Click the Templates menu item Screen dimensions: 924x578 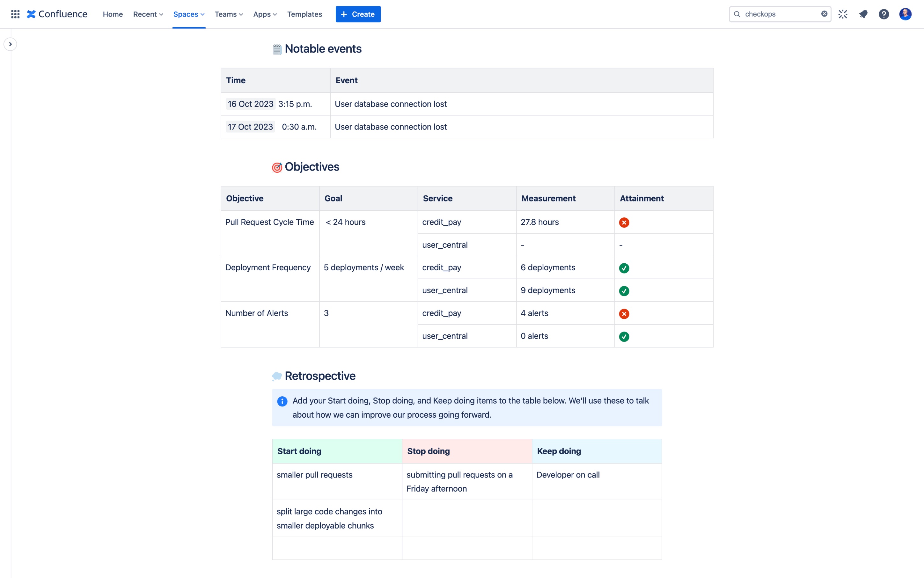tap(304, 14)
